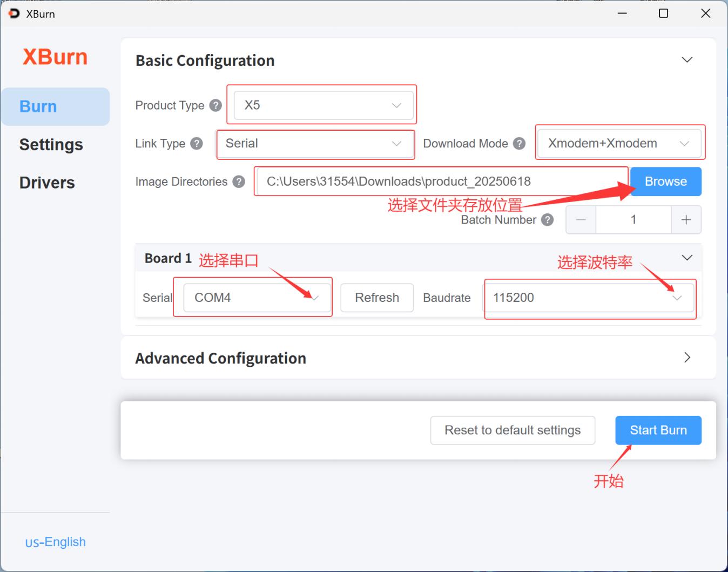Viewport: 728px width, 572px height.
Task: Open the Link Type Serial dropdown
Action: click(x=315, y=144)
